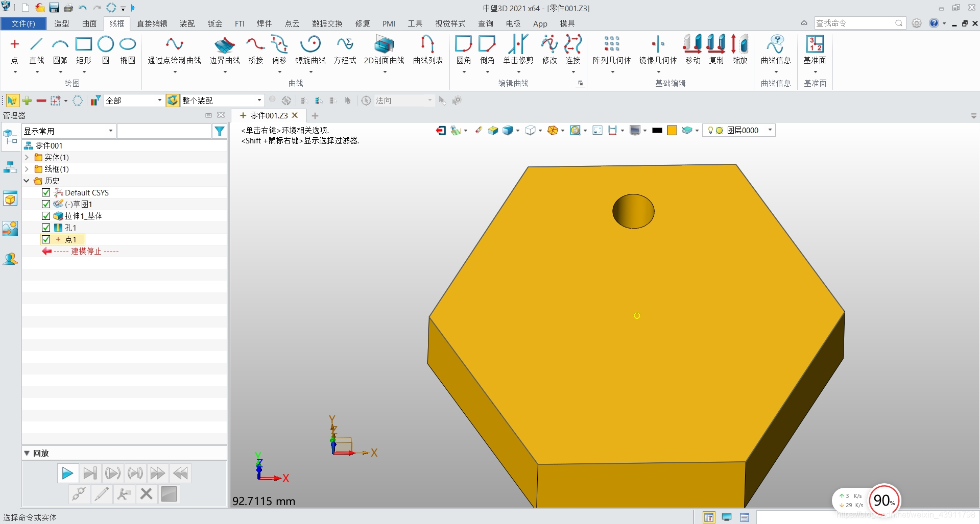Viewport: 980px width, 524px height.
Task: Click the 2D剖面曲线 icon
Action: 384,44
